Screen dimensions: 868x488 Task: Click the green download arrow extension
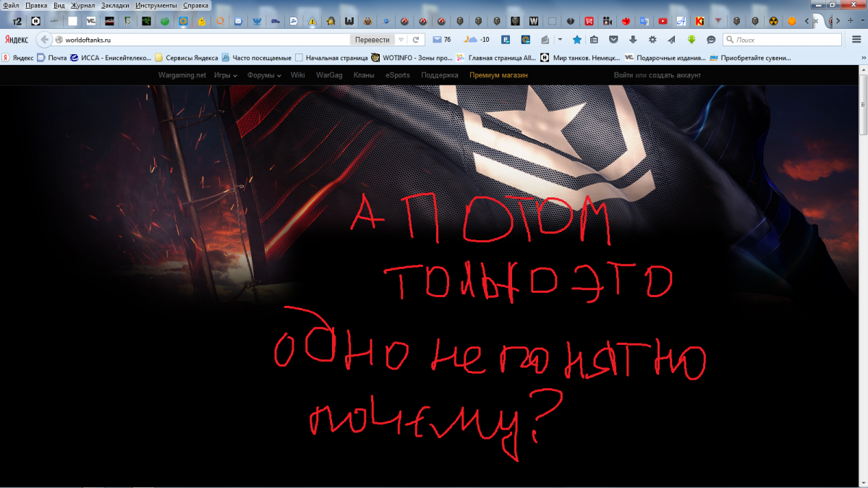pos(692,40)
